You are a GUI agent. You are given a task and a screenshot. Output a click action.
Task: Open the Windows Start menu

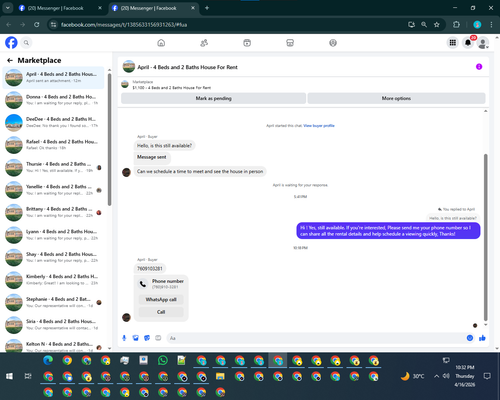(x=9, y=376)
